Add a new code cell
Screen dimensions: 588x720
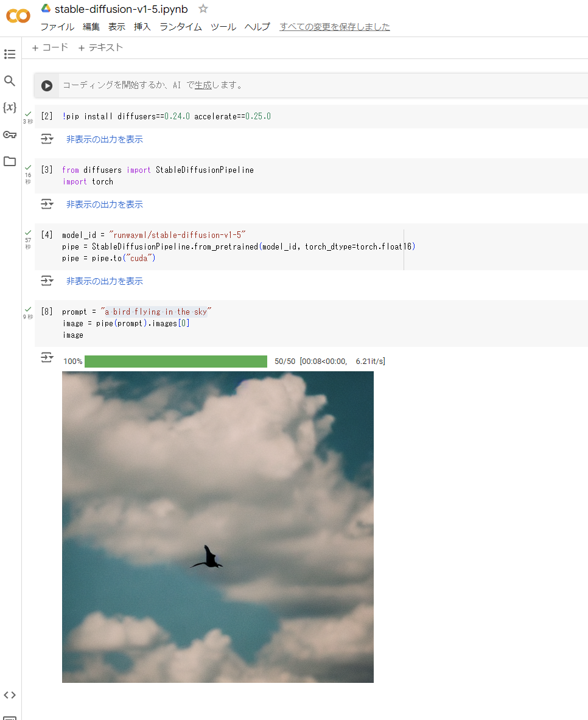pos(49,46)
